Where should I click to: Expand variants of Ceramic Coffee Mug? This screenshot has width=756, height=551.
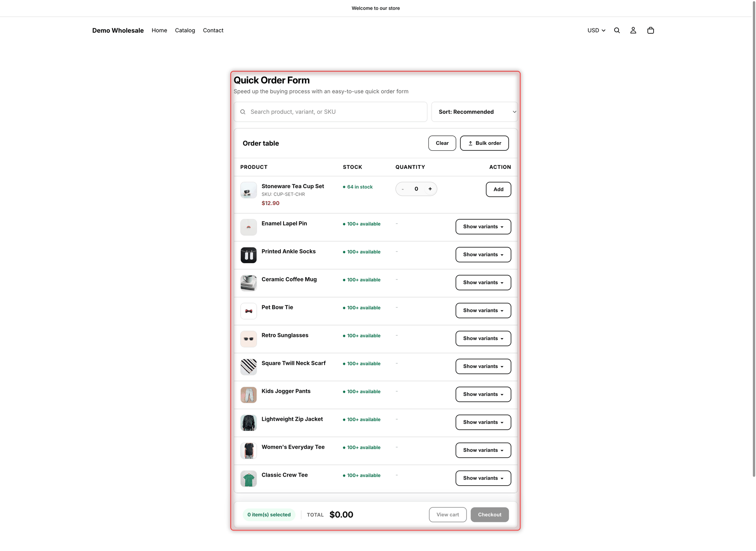pos(483,283)
